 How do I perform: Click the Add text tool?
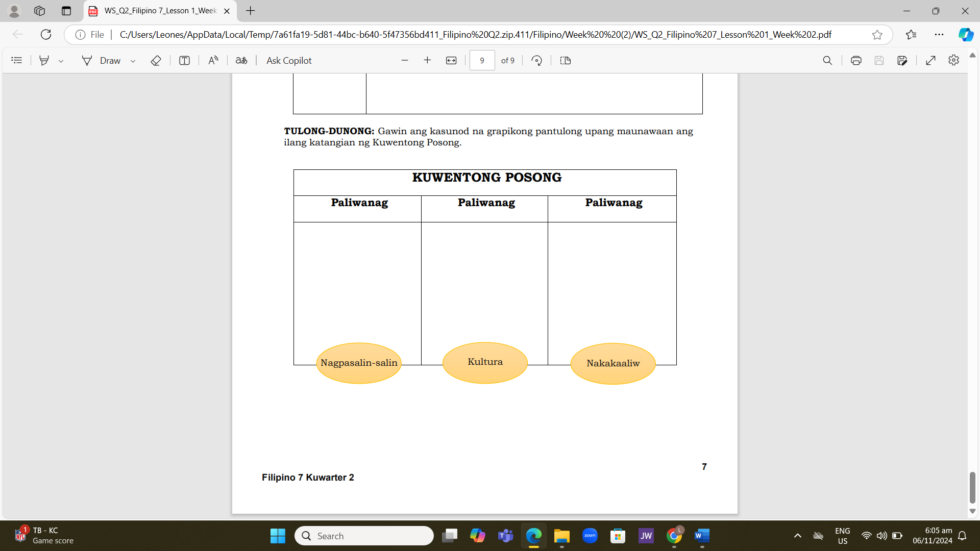[184, 60]
